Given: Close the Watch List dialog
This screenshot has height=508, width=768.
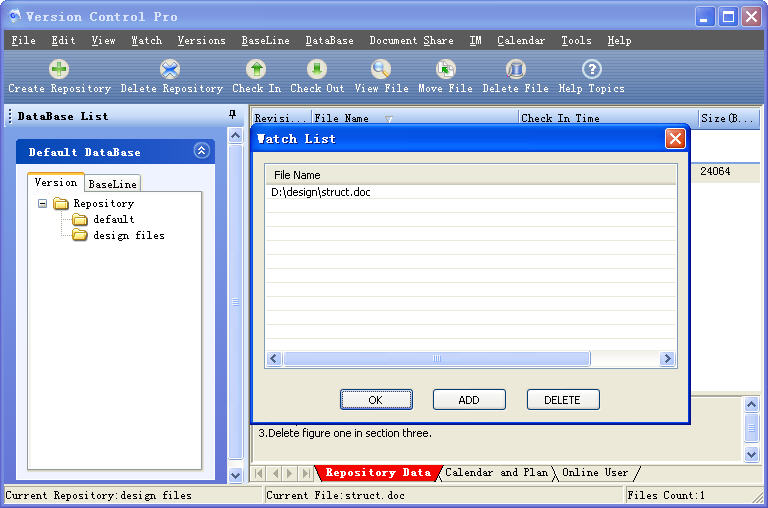Looking at the screenshot, I should point(675,139).
